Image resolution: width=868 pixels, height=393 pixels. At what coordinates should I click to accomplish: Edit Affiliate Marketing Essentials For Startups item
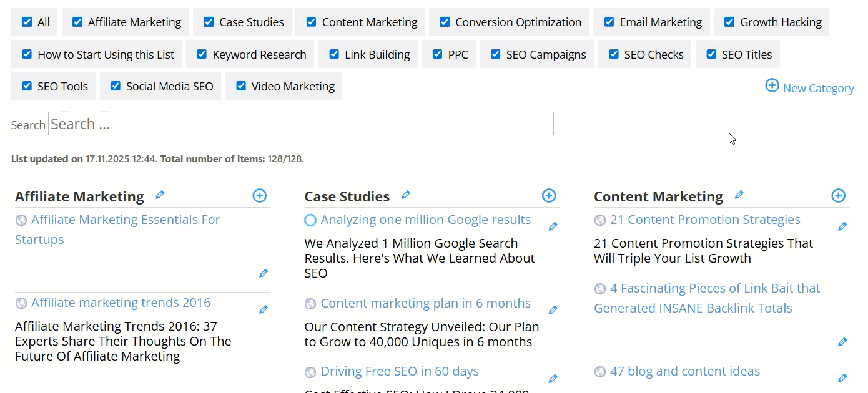point(264,273)
